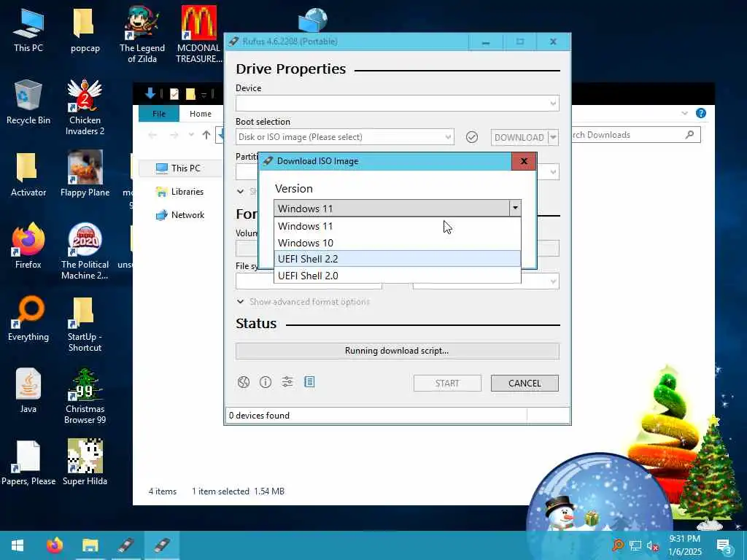
Task: Open StartUp - Shortcut folder
Action: pyautogui.click(x=85, y=324)
